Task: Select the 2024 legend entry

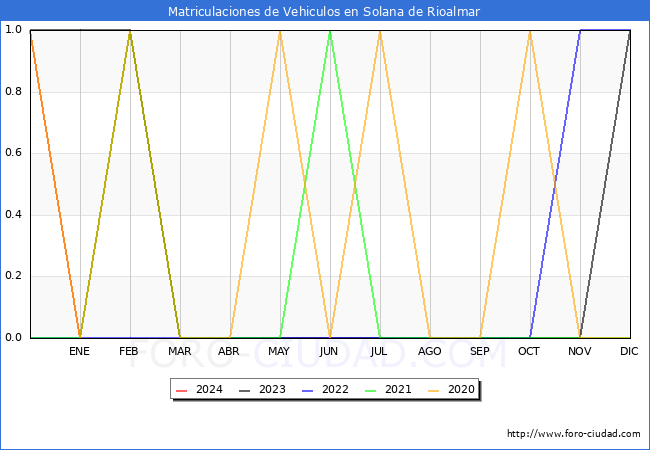Action: pos(199,390)
